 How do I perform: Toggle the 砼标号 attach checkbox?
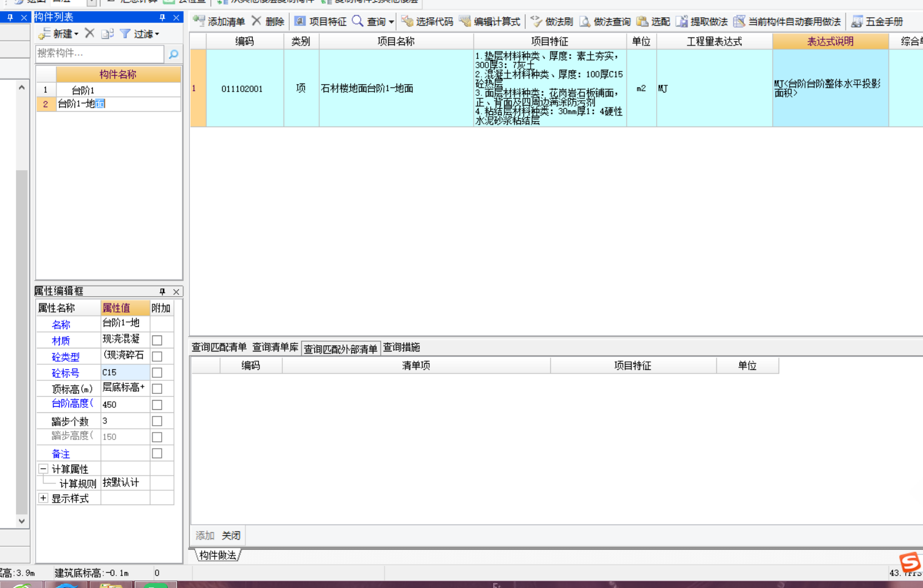pyautogui.click(x=157, y=372)
